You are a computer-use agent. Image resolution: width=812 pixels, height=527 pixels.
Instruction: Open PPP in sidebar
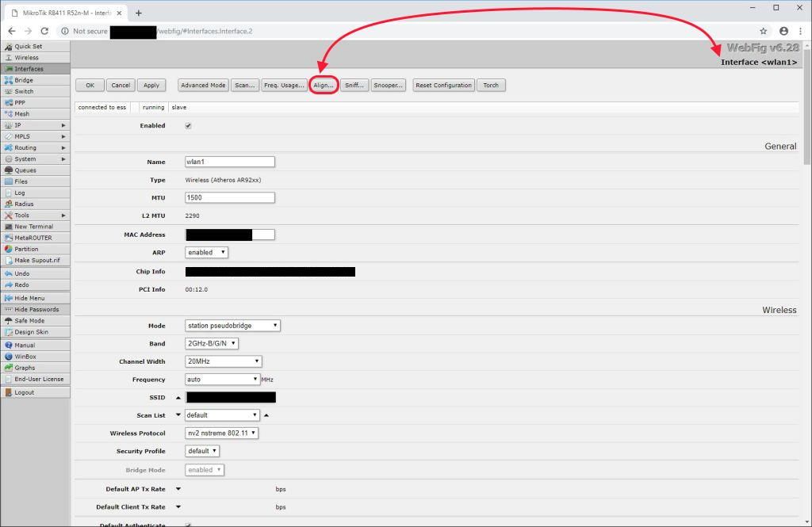click(35, 102)
